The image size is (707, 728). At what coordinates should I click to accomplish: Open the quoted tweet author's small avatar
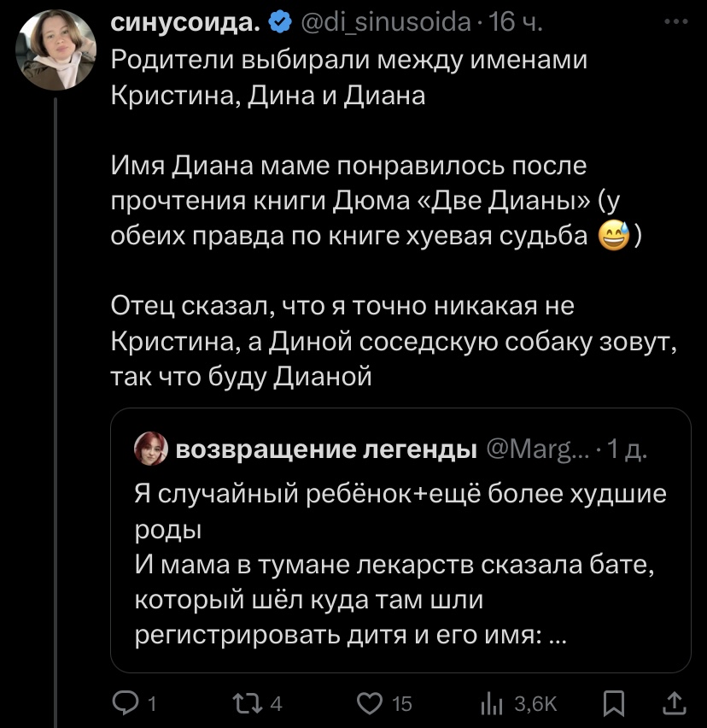tap(149, 450)
